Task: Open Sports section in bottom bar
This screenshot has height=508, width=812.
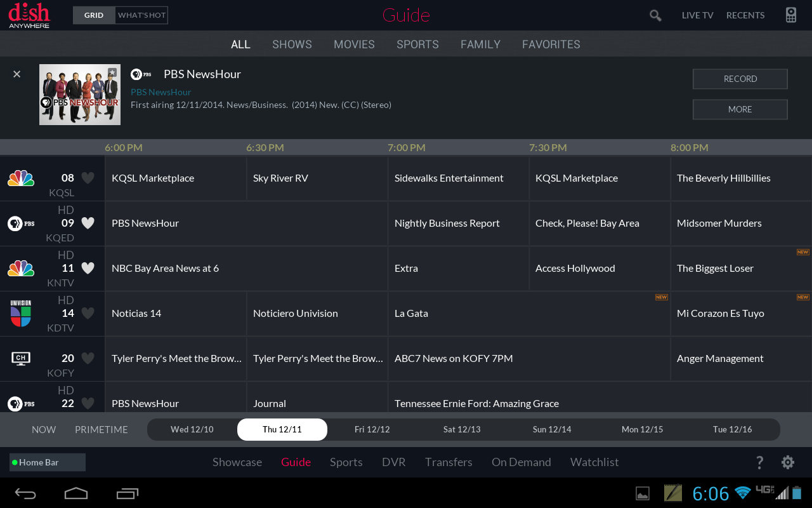Action: (x=346, y=462)
